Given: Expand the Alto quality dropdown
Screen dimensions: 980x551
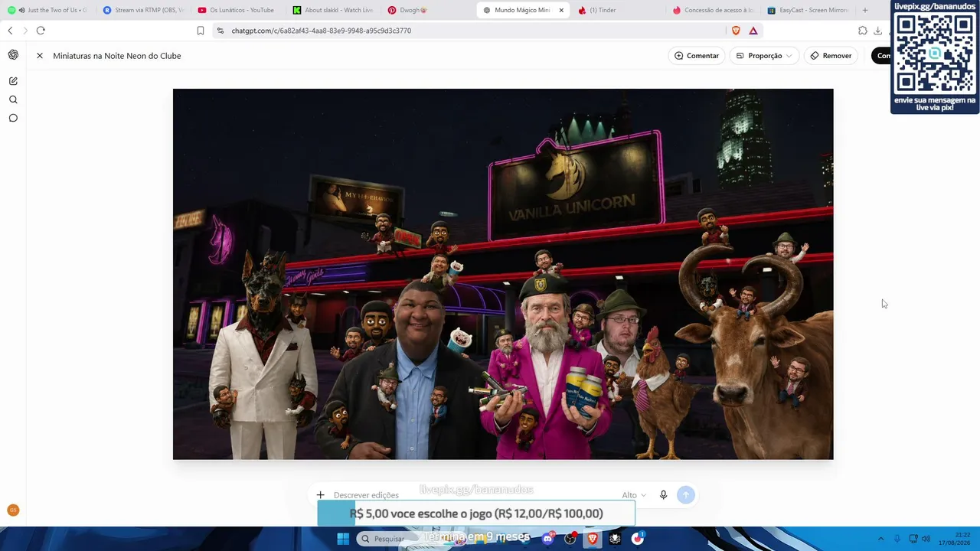Looking at the screenshot, I should point(634,495).
